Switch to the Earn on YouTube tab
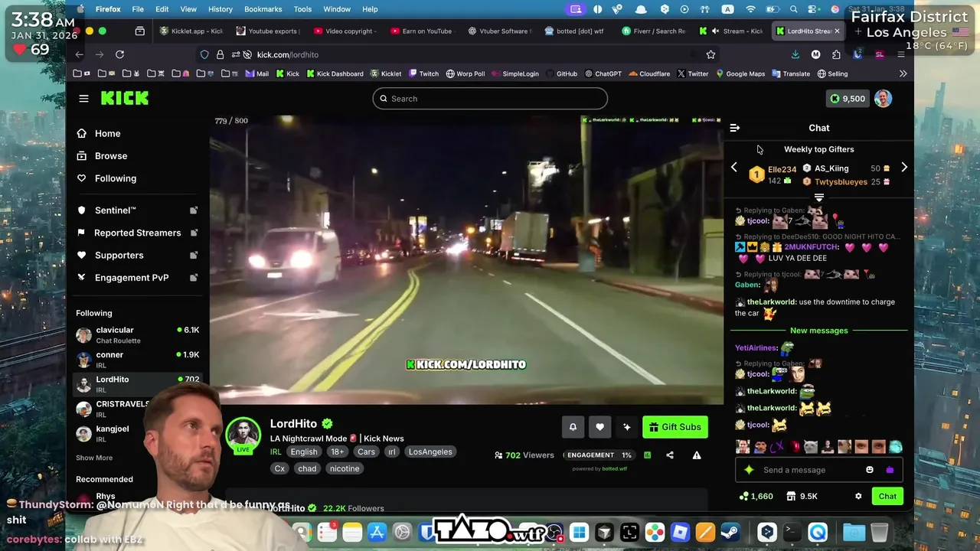This screenshot has width=980, height=551. click(x=421, y=31)
